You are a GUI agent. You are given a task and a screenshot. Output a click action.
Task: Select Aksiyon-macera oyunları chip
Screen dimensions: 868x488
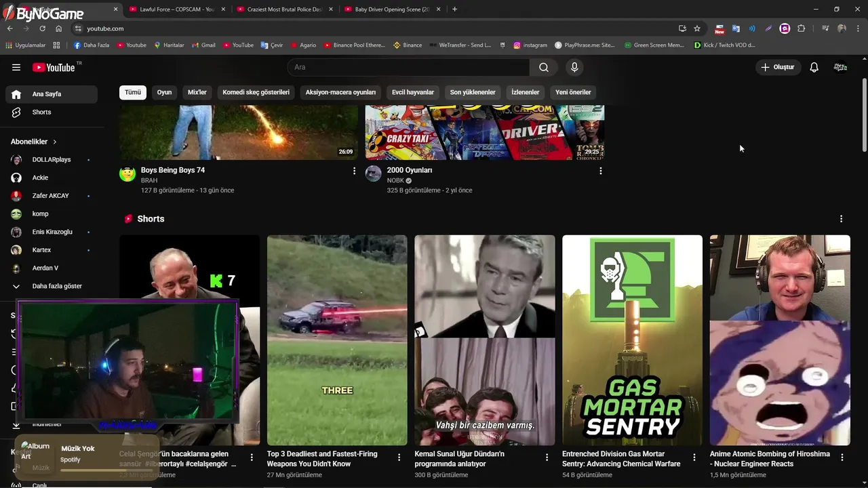pyautogui.click(x=340, y=92)
